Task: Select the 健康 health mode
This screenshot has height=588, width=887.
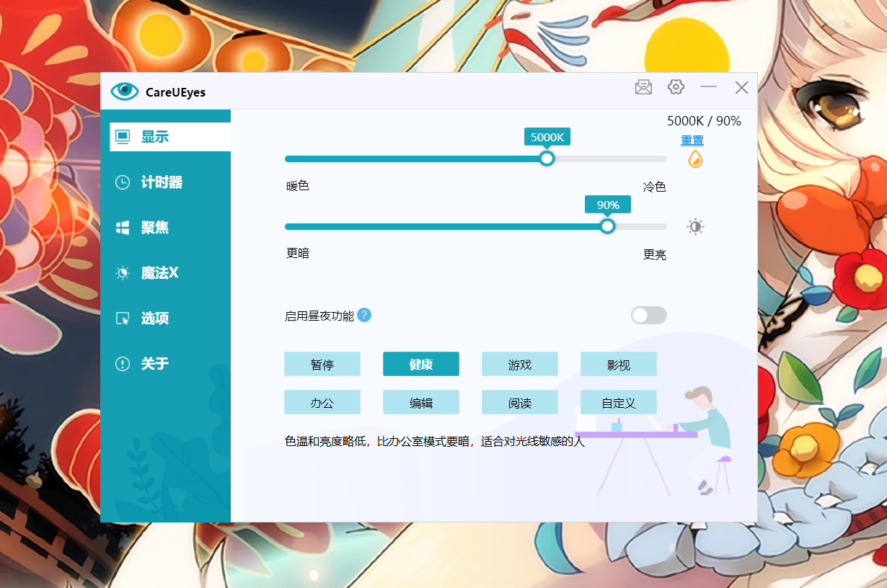Action: click(421, 364)
